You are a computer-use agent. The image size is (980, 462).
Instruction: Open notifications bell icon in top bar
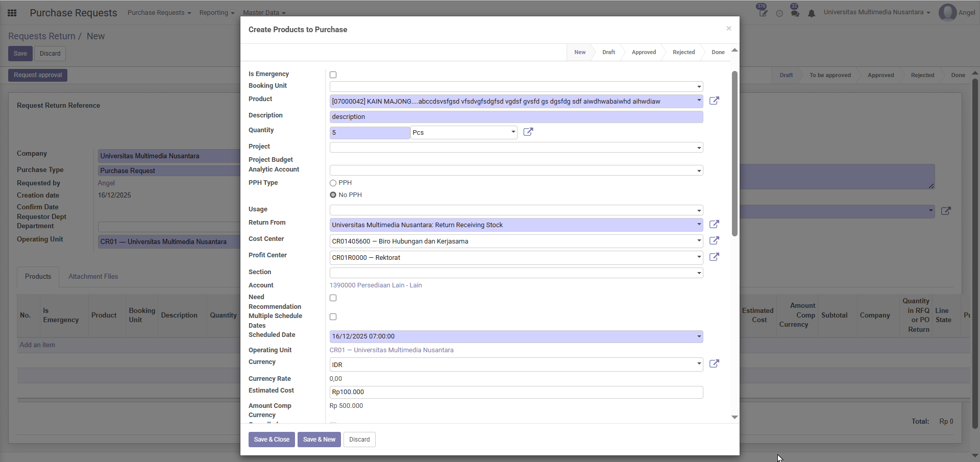click(x=812, y=13)
